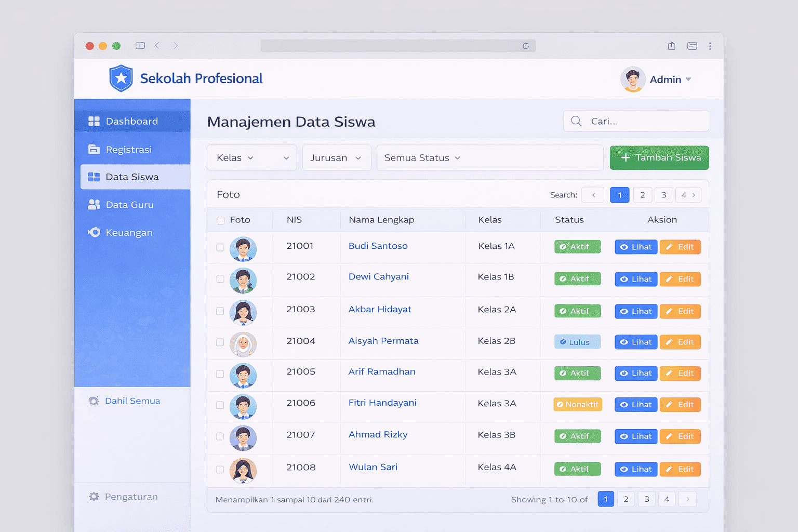
Task: Click the Keuangan icon in the sidebar
Action: (x=94, y=232)
